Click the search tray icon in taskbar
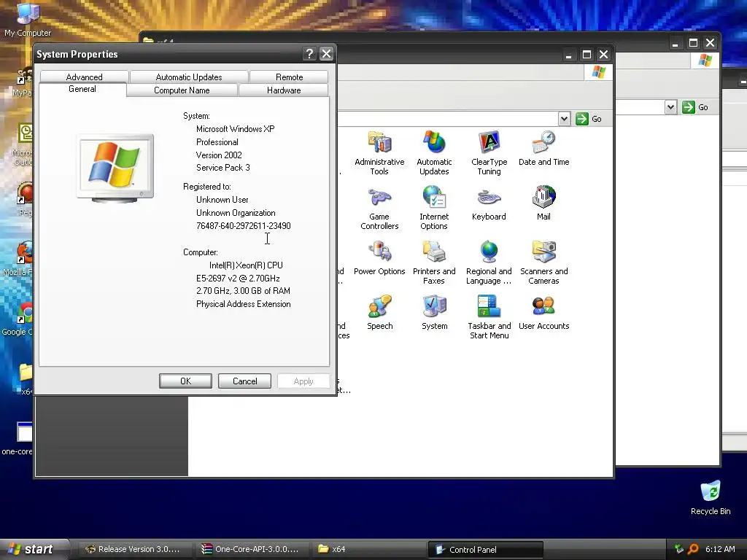The image size is (747, 560). click(x=693, y=549)
